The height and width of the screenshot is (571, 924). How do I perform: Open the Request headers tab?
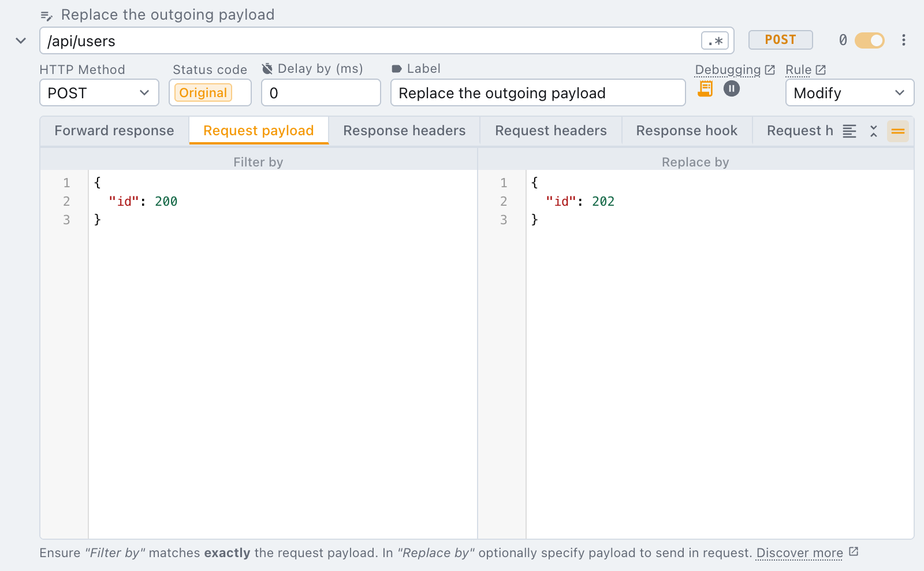[551, 131]
